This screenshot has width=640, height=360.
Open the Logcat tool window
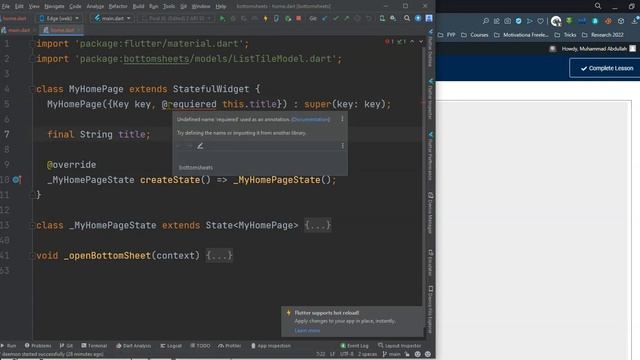pyautogui.click(x=171, y=346)
